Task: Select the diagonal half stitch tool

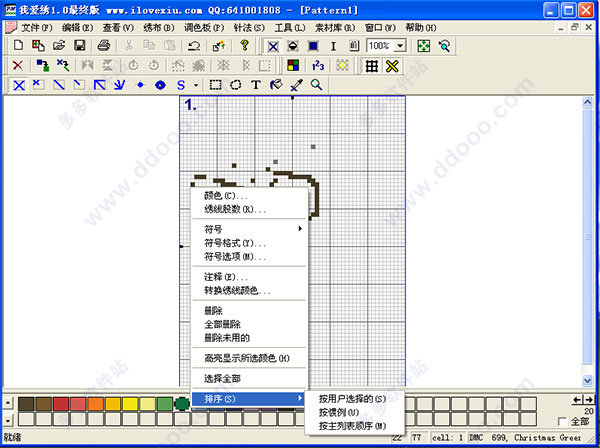Action: 59,85
